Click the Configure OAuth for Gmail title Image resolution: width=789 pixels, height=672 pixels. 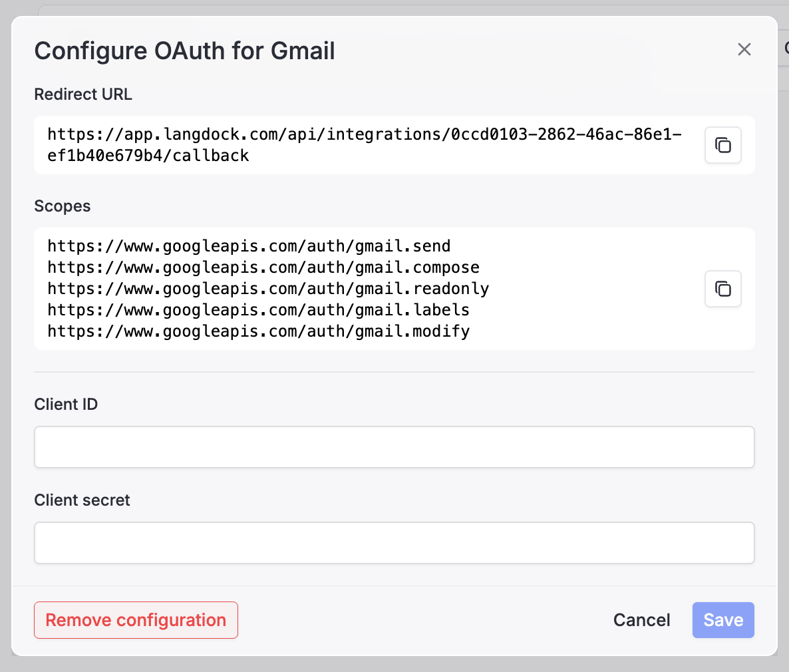point(185,51)
